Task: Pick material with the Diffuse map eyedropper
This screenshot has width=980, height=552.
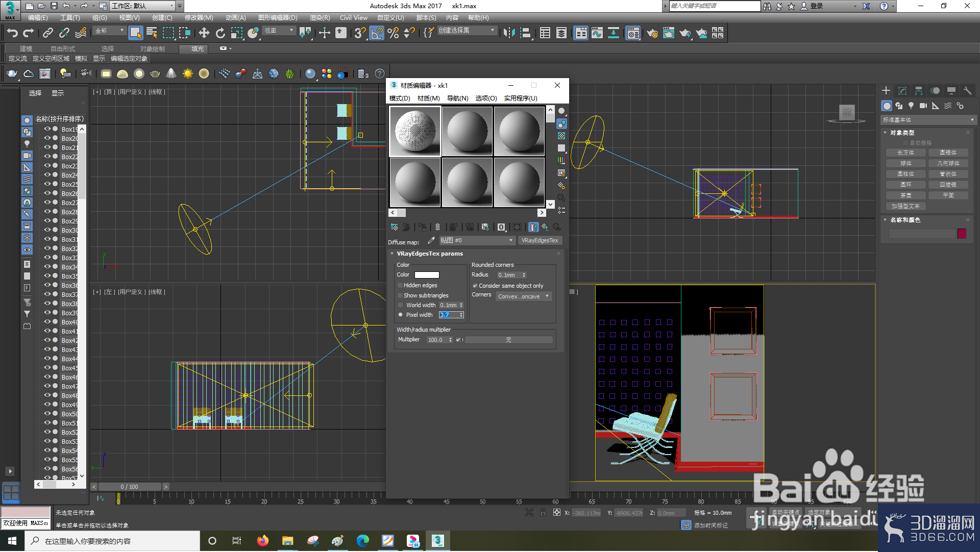Action: [431, 240]
